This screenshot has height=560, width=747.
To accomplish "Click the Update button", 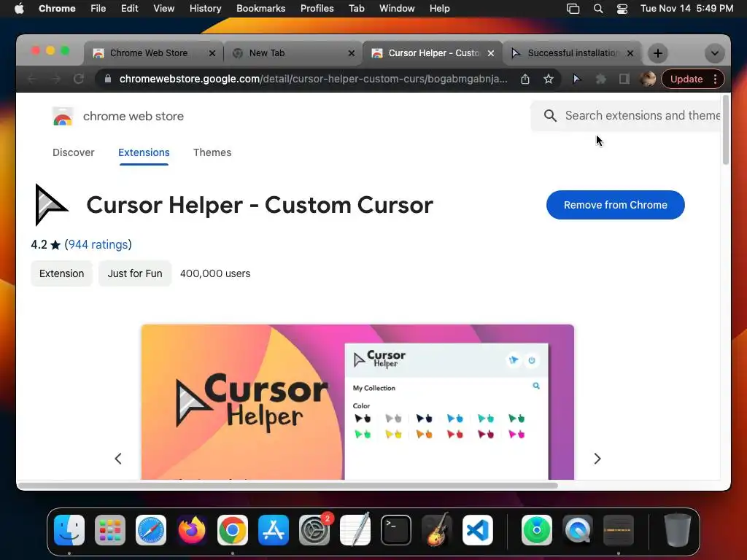I will point(686,79).
